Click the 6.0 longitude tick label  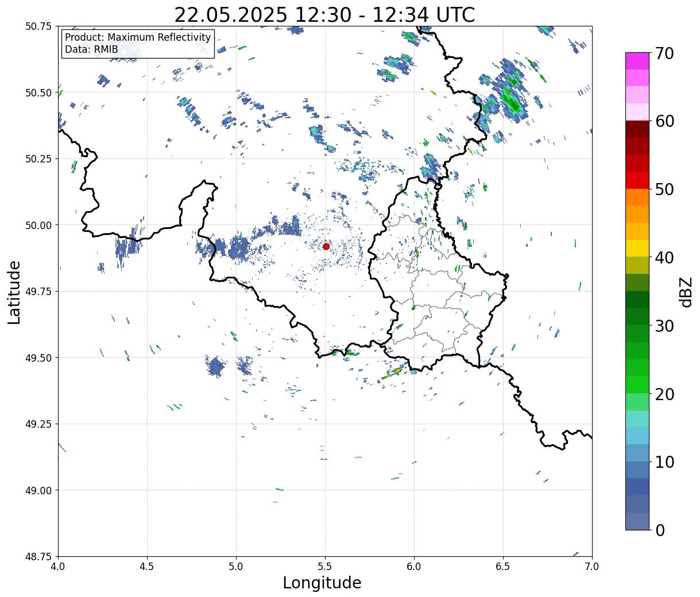(x=414, y=567)
